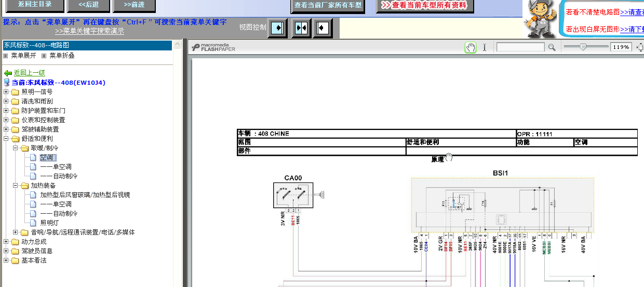Click the 119% zoom percentage field
644x287 pixels.
(622, 47)
